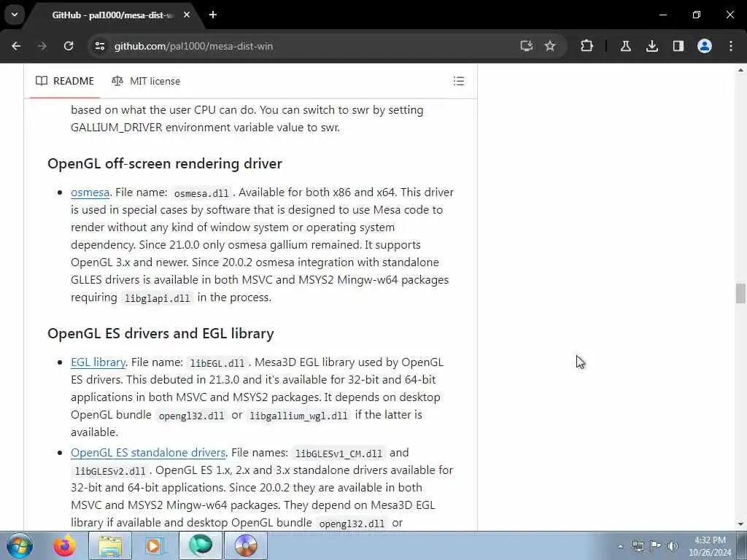
Task: Click the address bar URL field
Action: point(305,46)
